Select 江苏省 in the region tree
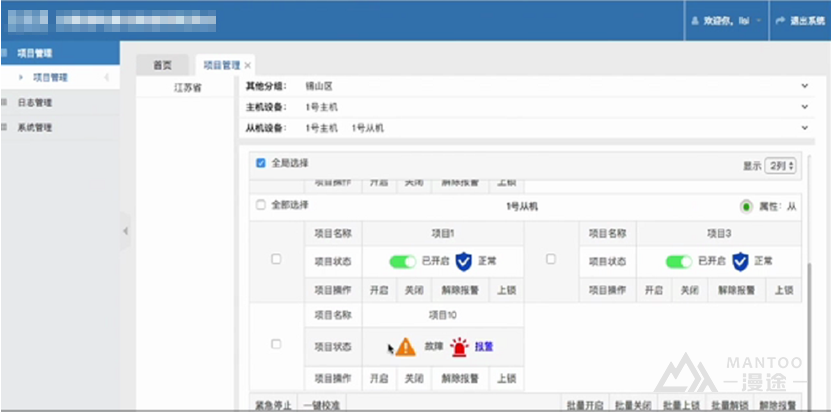The width and height of the screenshot is (832, 412). point(187,88)
